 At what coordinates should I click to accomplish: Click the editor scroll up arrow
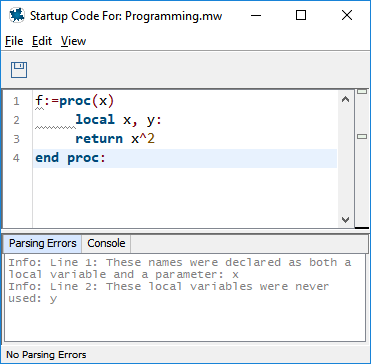coord(346,99)
